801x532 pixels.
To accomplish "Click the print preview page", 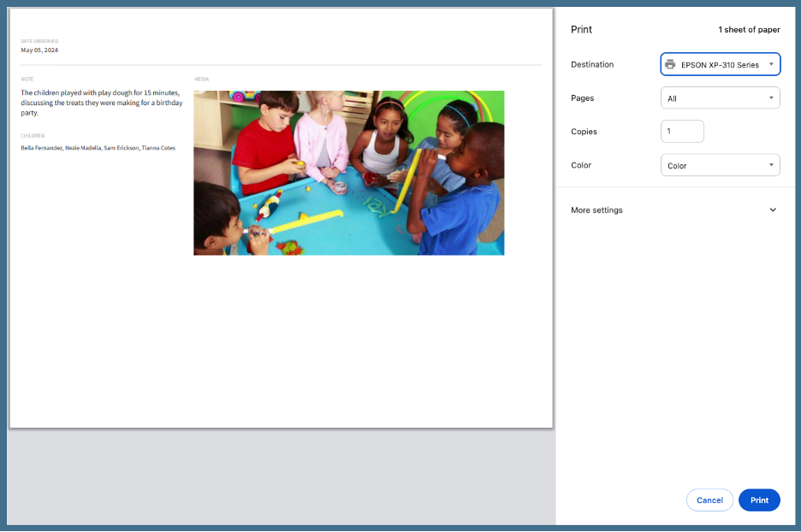I will [x=281, y=342].
